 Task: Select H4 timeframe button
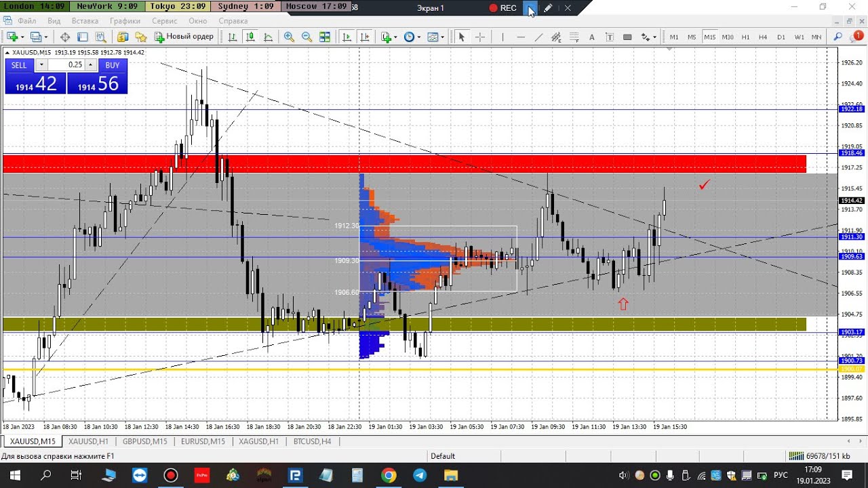tap(763, 37)
